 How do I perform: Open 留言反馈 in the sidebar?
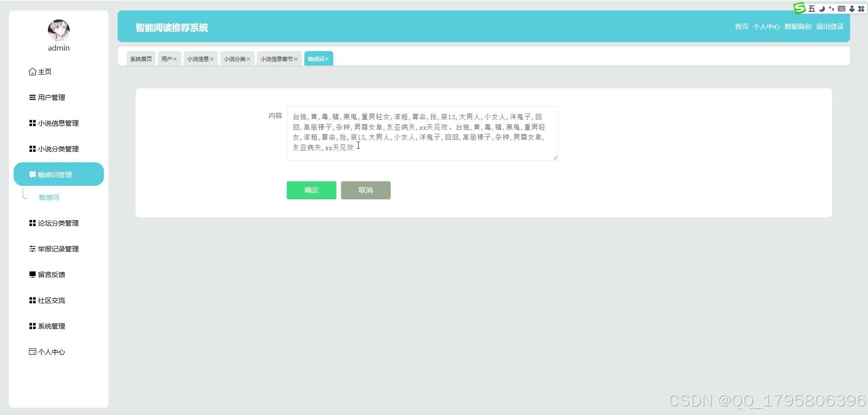59,274
